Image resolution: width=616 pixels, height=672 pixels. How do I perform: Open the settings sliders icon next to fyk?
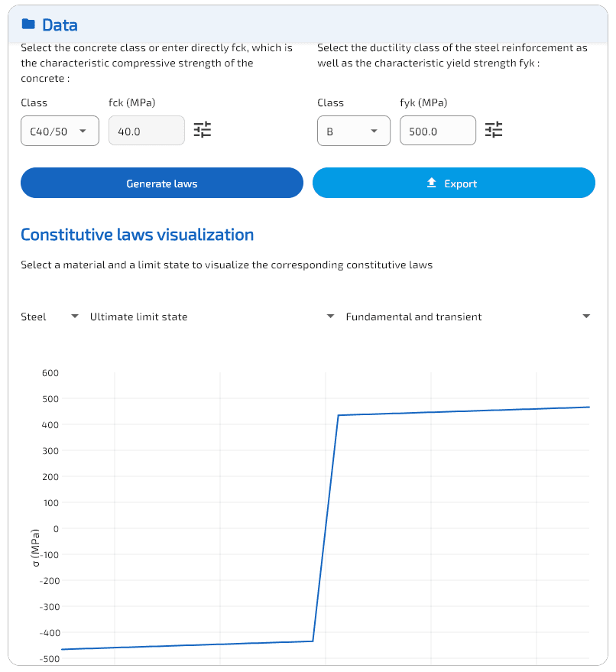tap(494, 130)
